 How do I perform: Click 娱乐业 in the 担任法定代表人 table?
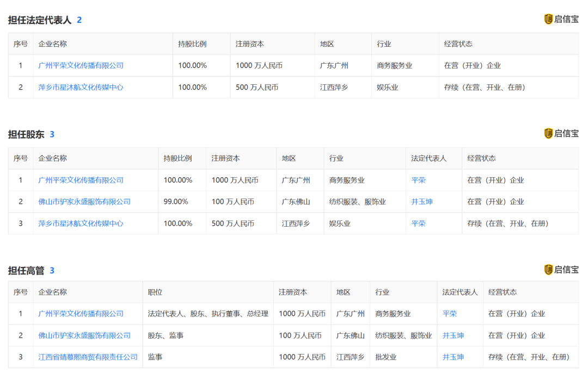click(388, 87)
